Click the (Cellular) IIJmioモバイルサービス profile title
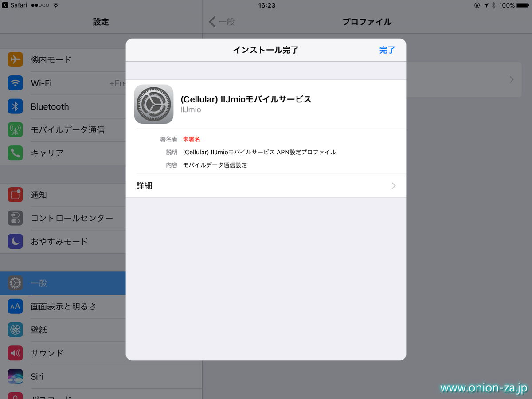Screen dimensions: 532x399 246,99
